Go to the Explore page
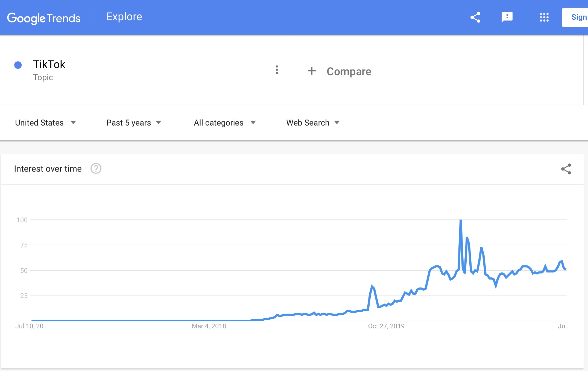Screen dimensions: 588x371 point(124,17)
